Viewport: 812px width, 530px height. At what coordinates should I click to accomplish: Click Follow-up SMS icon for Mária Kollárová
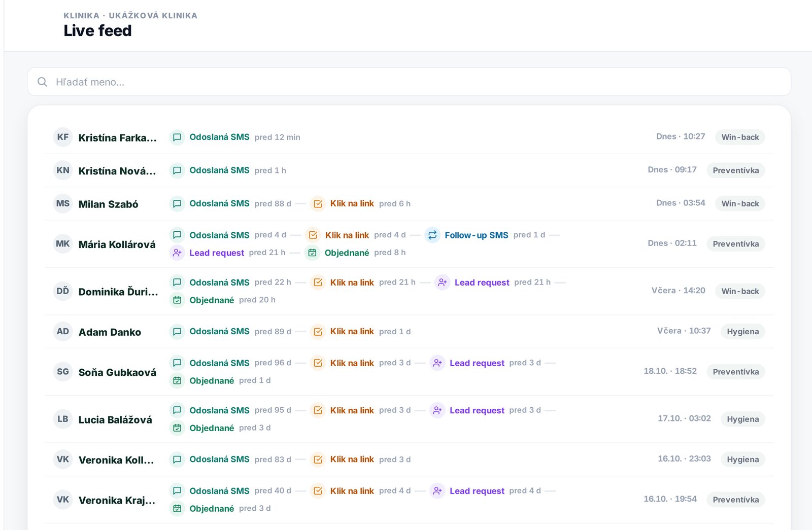432,235
